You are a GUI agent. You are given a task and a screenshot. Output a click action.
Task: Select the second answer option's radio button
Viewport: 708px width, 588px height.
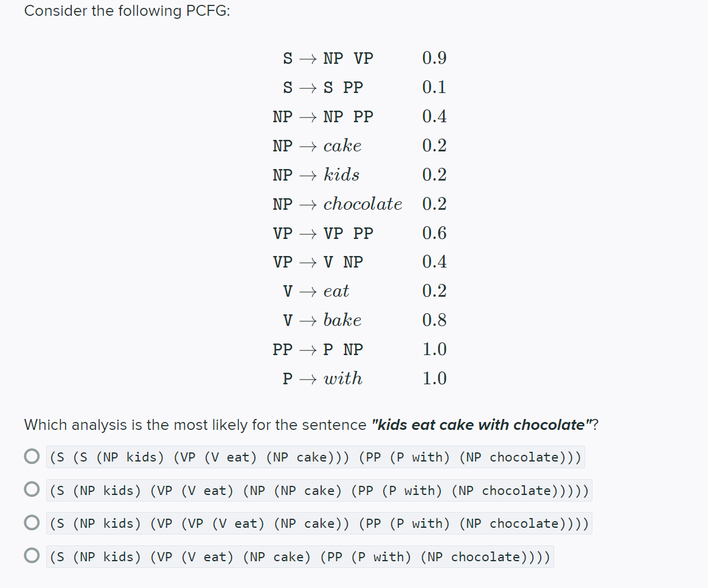(32, 488)
